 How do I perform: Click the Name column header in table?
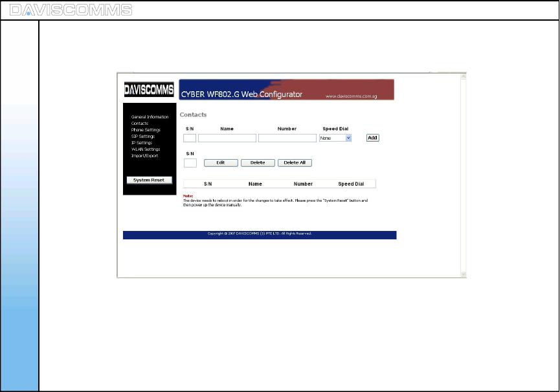(255, 184)
